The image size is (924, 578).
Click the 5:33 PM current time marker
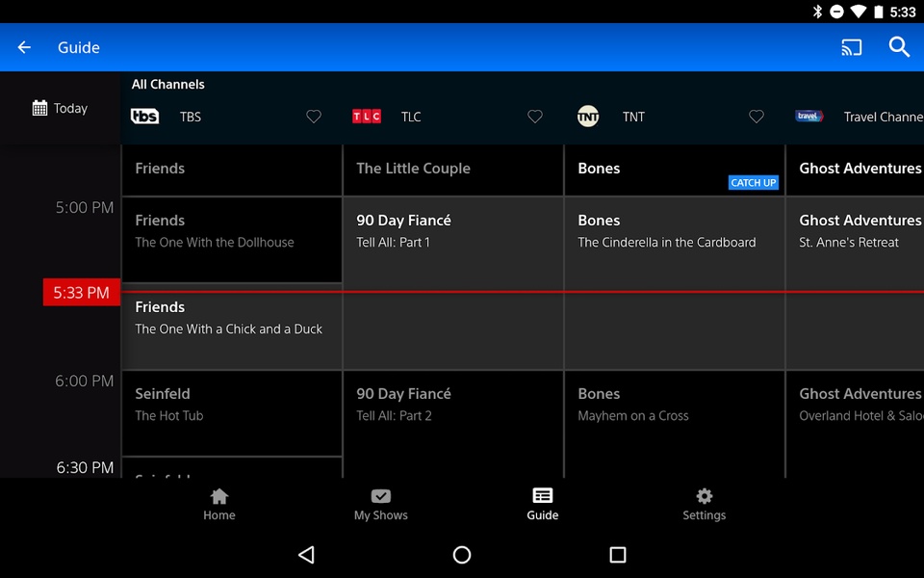(81, 293)
